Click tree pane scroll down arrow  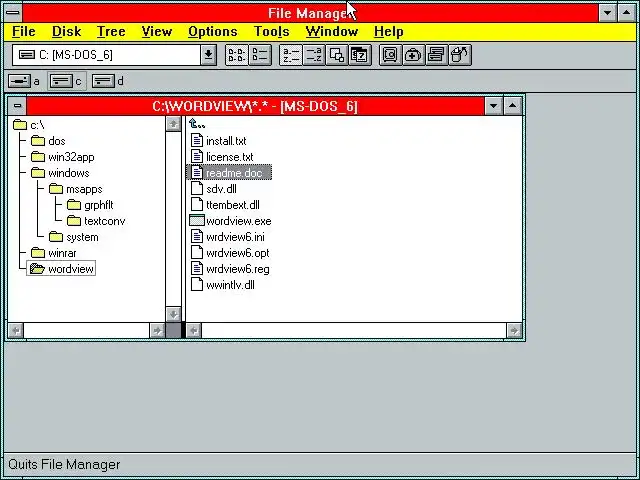click(173, 314)
